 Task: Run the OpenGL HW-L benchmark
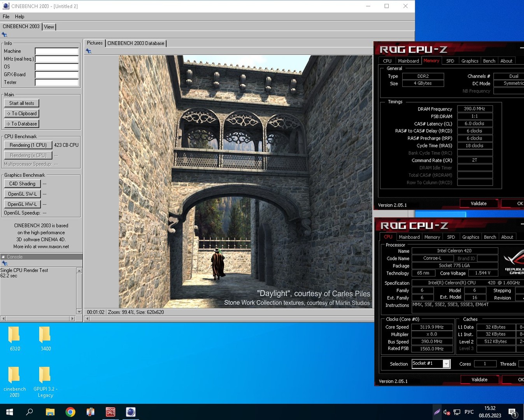point(22,204)
